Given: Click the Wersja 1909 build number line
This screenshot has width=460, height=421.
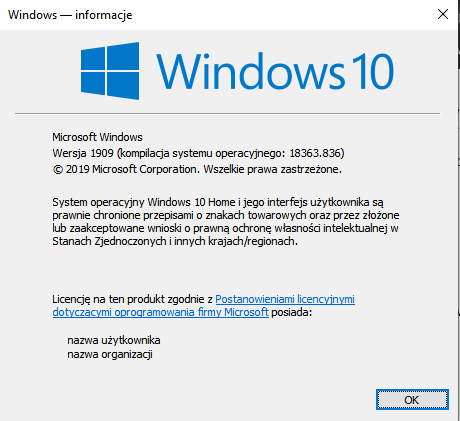Looking at the screenshot, I should click(x=198, y=153).
